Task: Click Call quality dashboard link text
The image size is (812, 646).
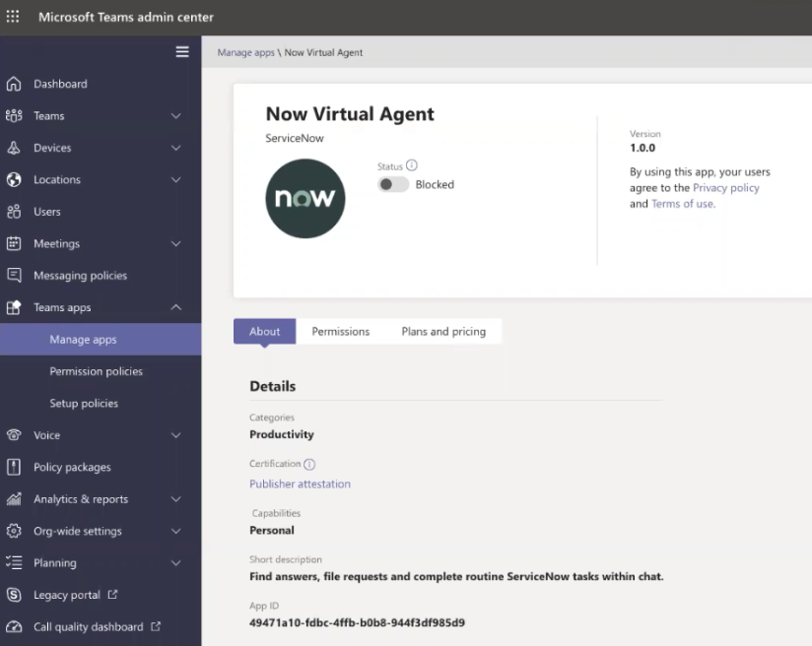Action: click(x=89, y=627)
